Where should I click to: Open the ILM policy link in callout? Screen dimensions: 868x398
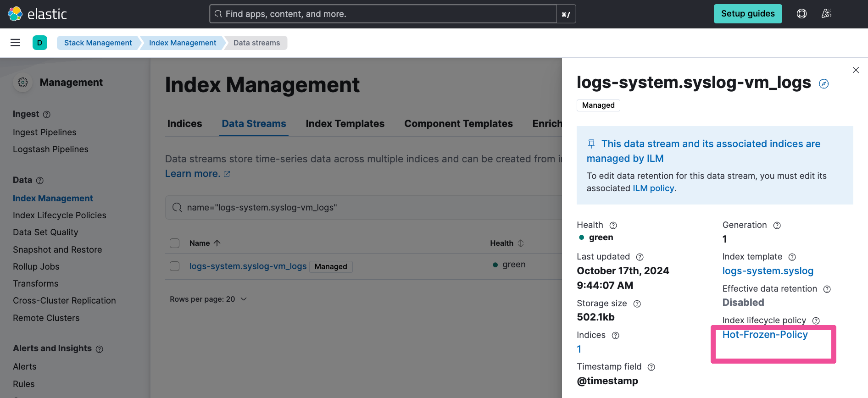653,188
